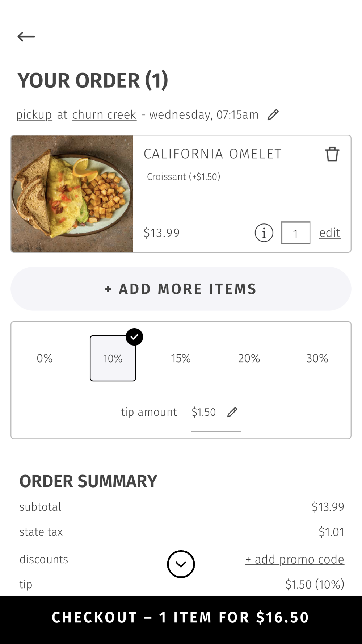Tap the scroll-down chevron circle
The height and width of the screenshot is (644, 362).
click(181, 564)
